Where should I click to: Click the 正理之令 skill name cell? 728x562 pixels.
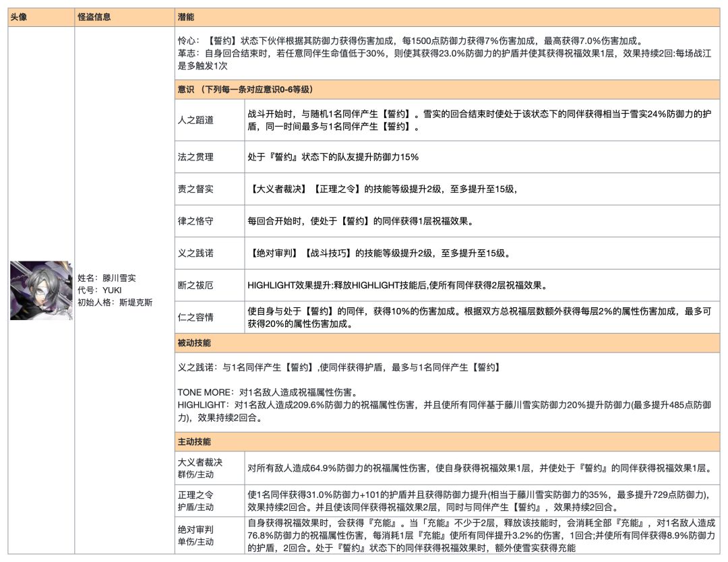[210, 500]
